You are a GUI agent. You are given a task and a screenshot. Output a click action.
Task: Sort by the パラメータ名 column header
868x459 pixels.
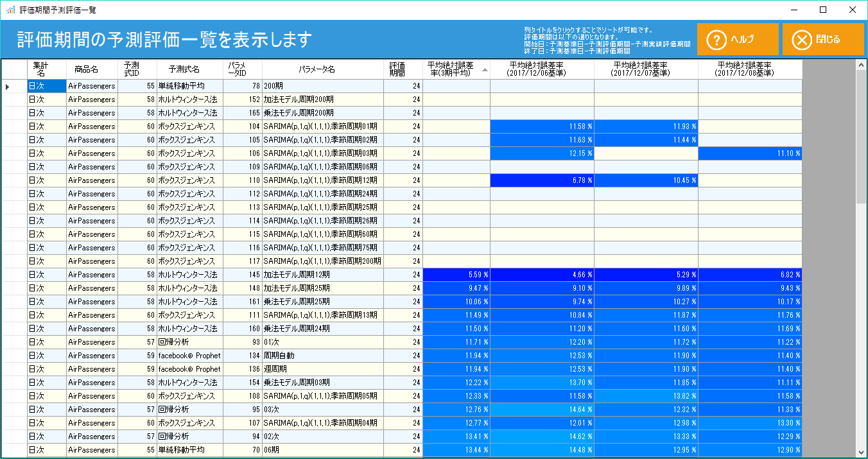point(323,69)
